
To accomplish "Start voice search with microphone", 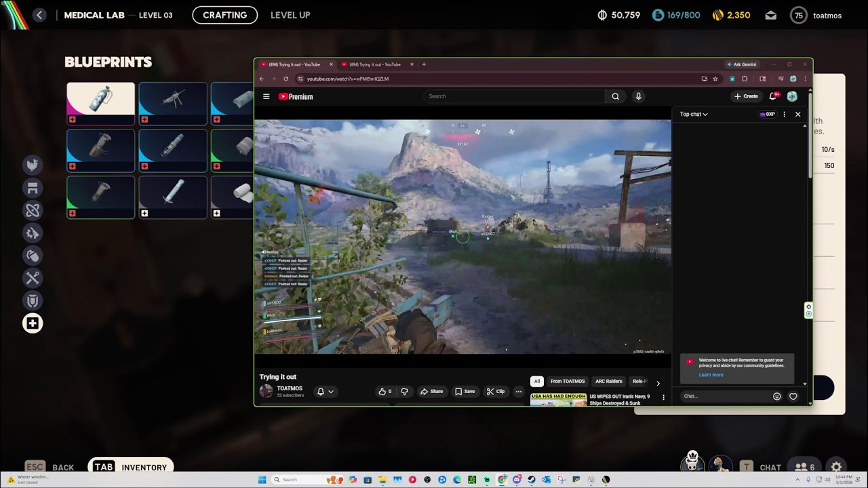I will 638,96.
